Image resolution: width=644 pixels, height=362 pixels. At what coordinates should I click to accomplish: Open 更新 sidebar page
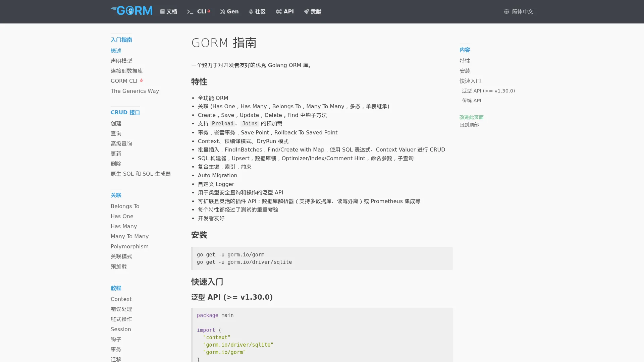pos(116,154)
